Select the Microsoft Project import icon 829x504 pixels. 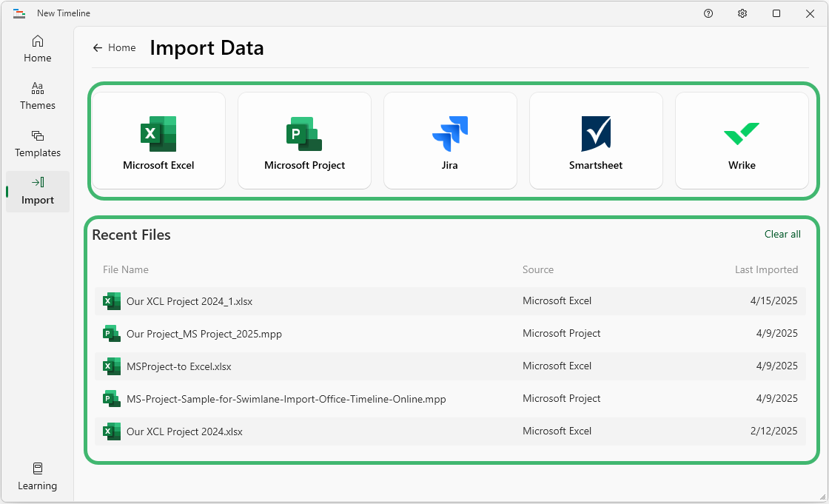(304, 135)
